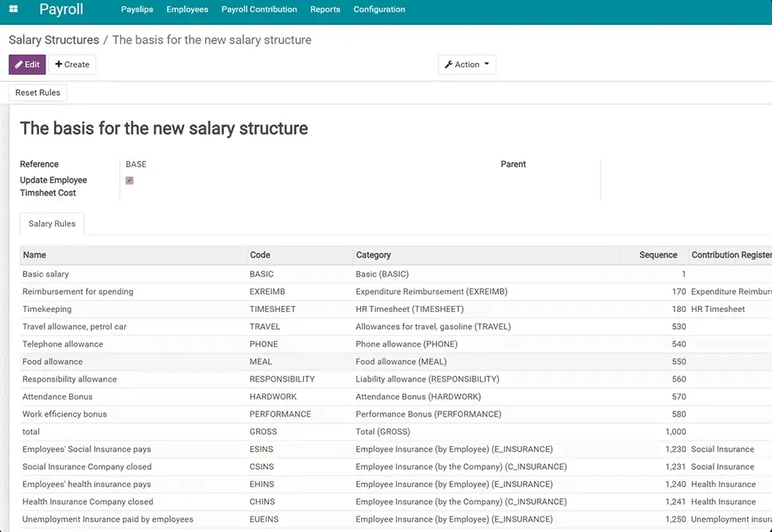772x532 pixels.
Task: Switch to the Salary Rules tab
Action: pyautogui.click(x=51, y=223)
